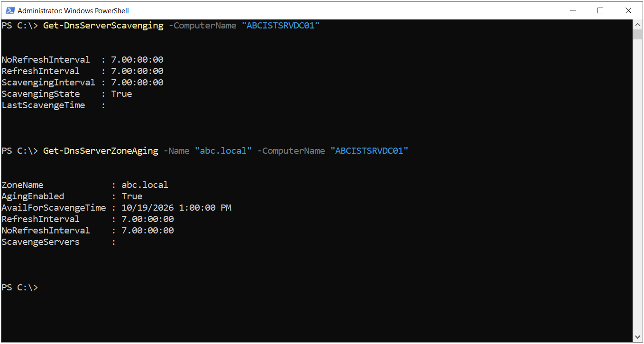Image resolution: width=644 pixels, height=344 pixels.
Task: Click quoted "abc.local" in the Get-DnsServerZoneAging command
Action: click(x=223, y=151)
